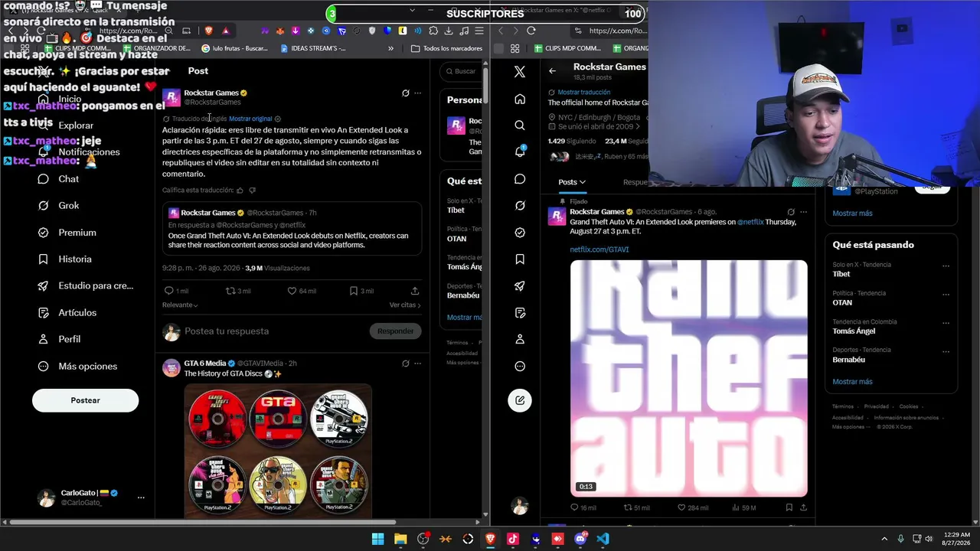The height and width of the screenshot is (551, 980).
Task: Open Ver citas link
Action: (405, 305)
